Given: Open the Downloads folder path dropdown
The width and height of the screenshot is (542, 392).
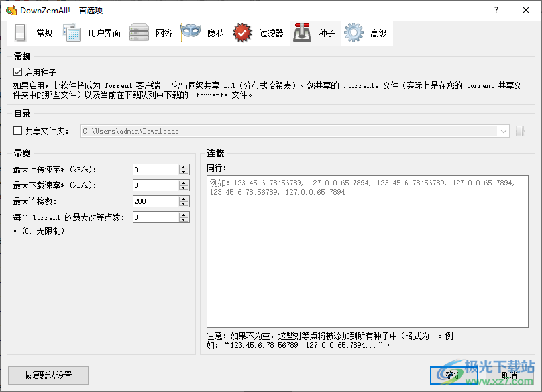Looking at the screenshot, I should (x=504, y=130).
